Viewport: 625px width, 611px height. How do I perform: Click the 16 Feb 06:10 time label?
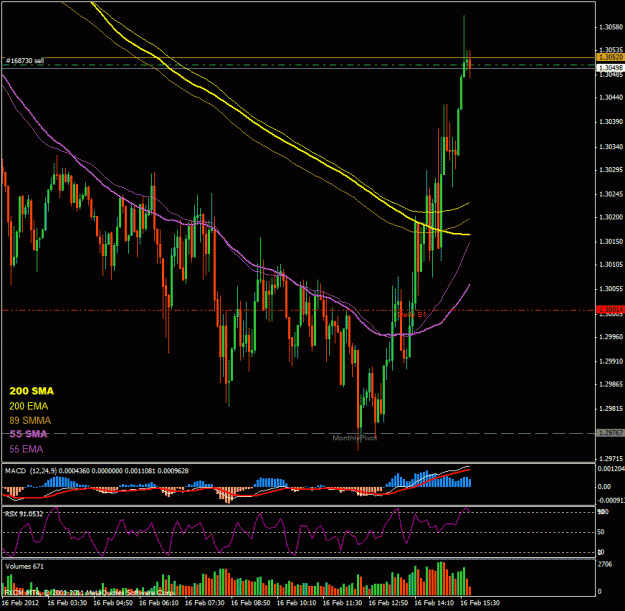(159, 603)
